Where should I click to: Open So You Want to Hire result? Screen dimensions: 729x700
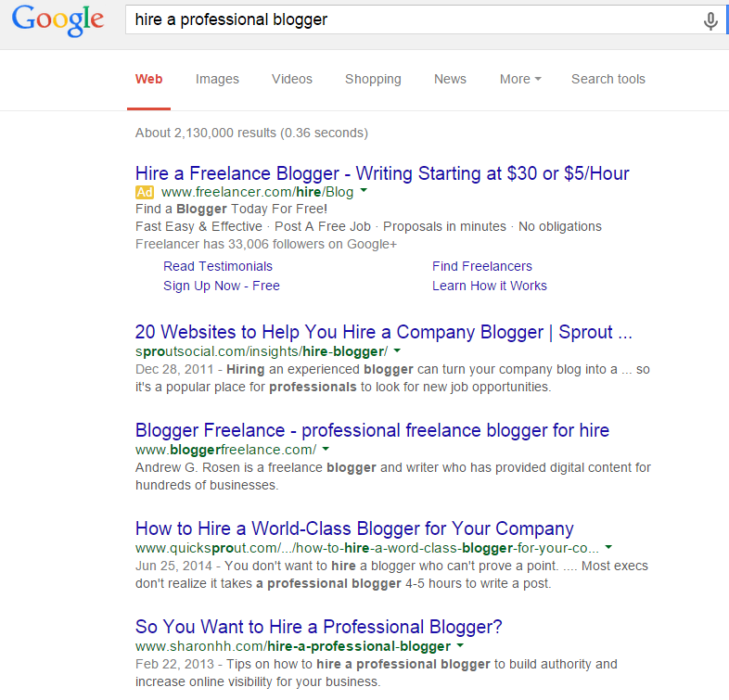(318, 627)
